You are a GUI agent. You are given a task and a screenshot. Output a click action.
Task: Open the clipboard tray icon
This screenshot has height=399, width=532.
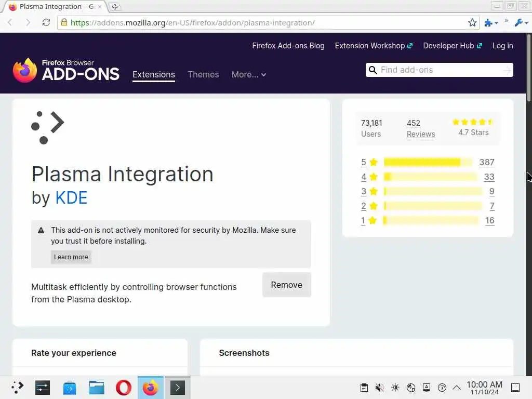(364, 388)
